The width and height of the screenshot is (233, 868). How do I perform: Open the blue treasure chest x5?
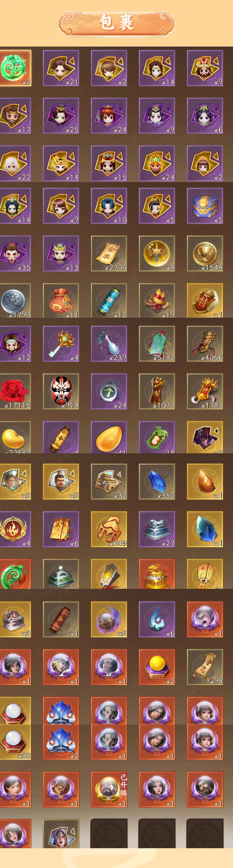click(x=205, y=206)
